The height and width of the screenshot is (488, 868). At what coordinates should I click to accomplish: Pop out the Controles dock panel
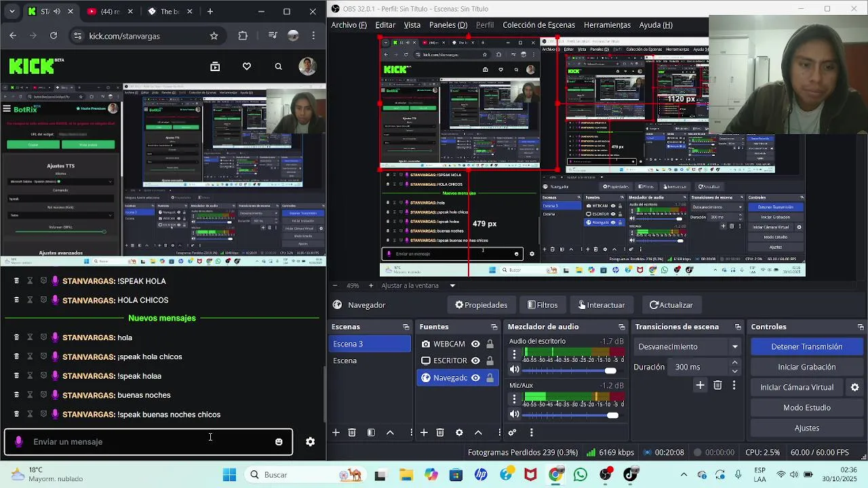(859, 327)
